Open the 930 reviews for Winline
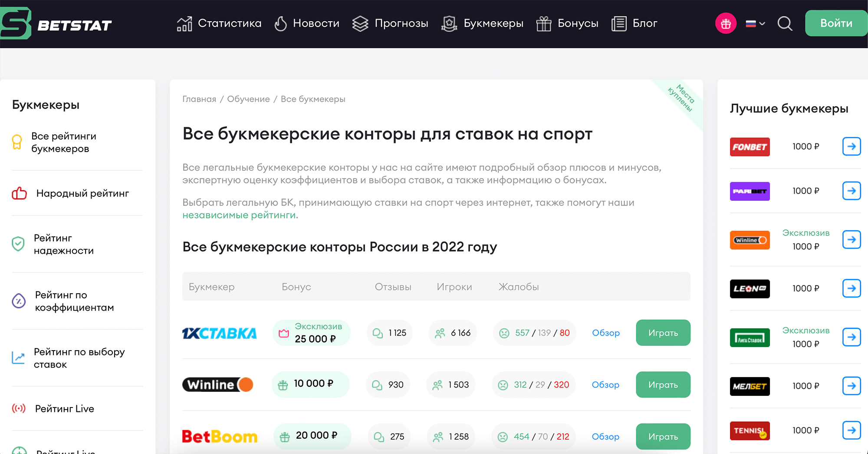 388,384
